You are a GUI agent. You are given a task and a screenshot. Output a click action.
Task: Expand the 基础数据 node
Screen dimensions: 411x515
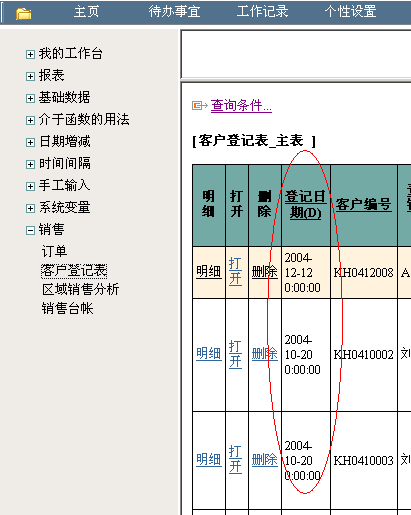point(30,98)
